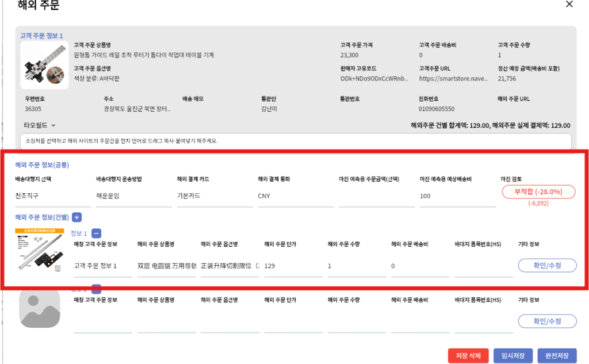The height and width of the screenshot is (364, 589).
Task: Open the 고객주문 URL smartstore link
Action: pos(453,79)
